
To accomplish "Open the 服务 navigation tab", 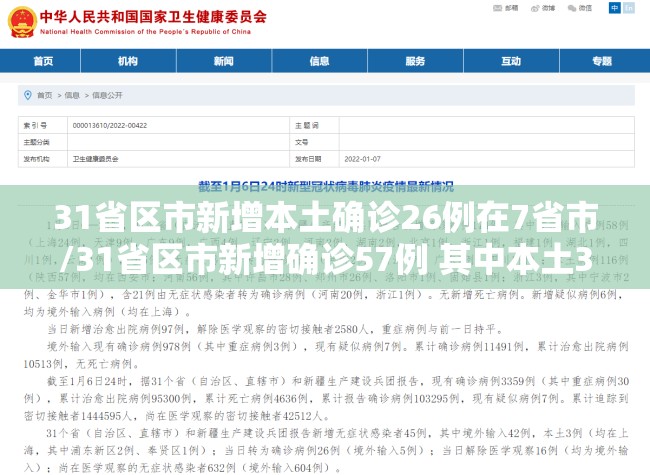I will (415, 61).
